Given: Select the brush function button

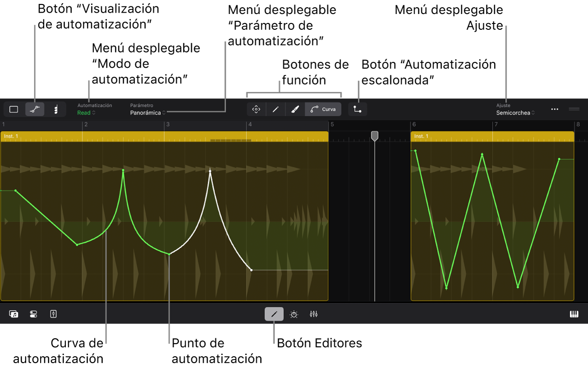Looking at the screenshot, I should coord(295,109).
